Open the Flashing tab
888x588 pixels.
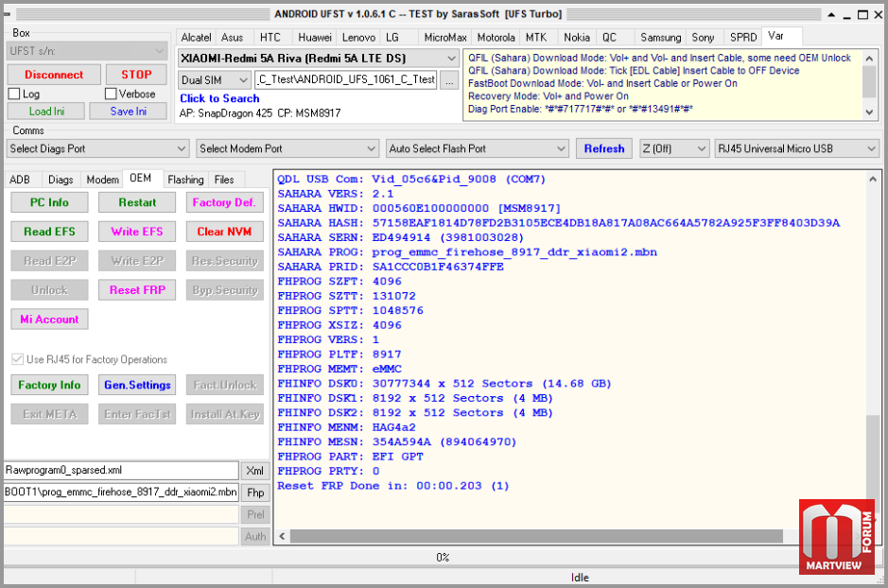click(185, 180)
